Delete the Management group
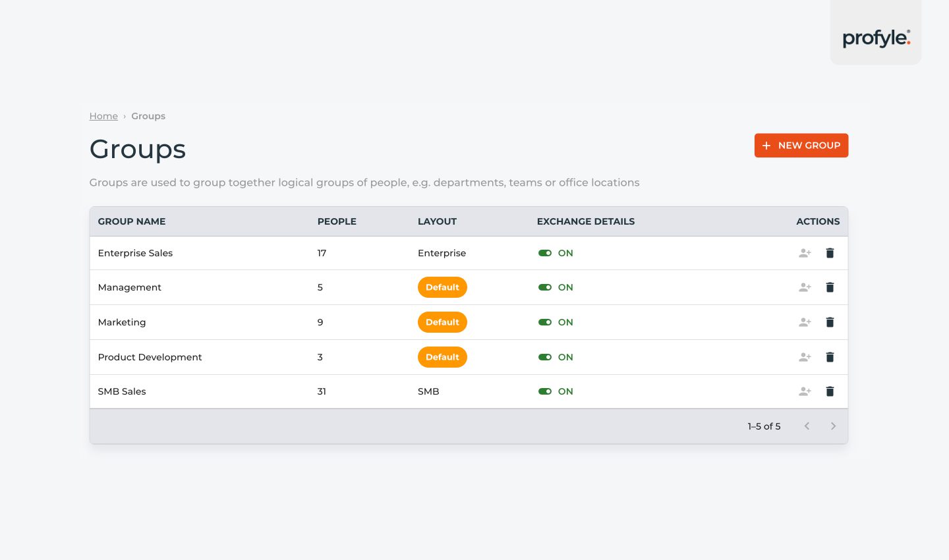This screenshot has width=949, height=560. click(x=830, y=287)
